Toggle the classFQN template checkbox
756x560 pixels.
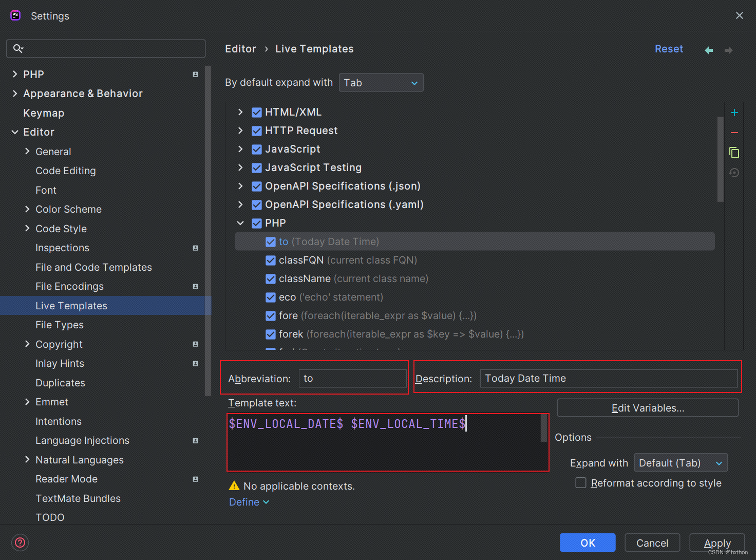click(271, 260)
